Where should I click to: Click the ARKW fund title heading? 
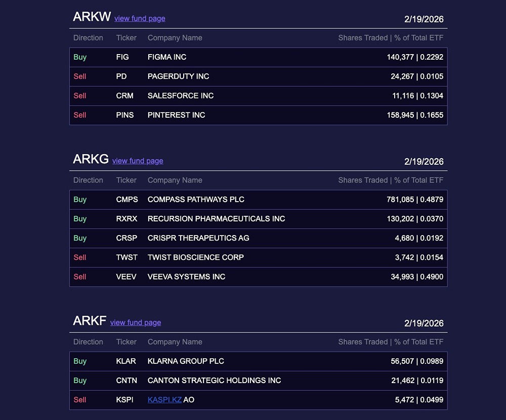point(92,17)
